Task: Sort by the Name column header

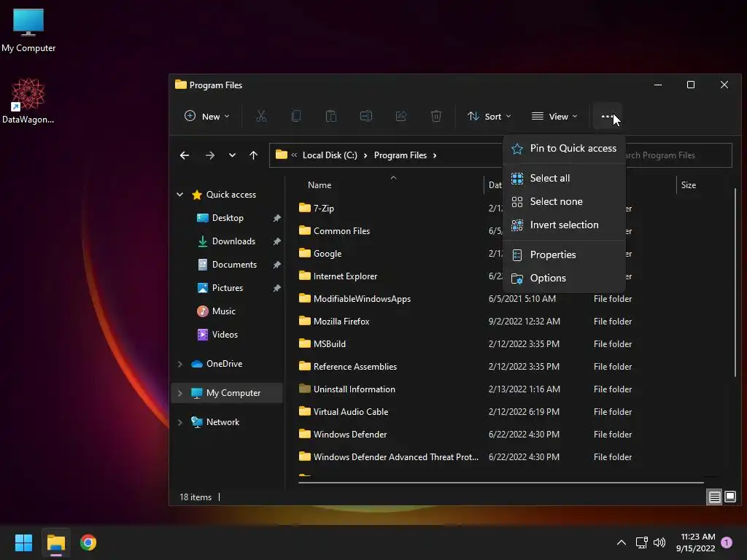Action: point(320,185)
